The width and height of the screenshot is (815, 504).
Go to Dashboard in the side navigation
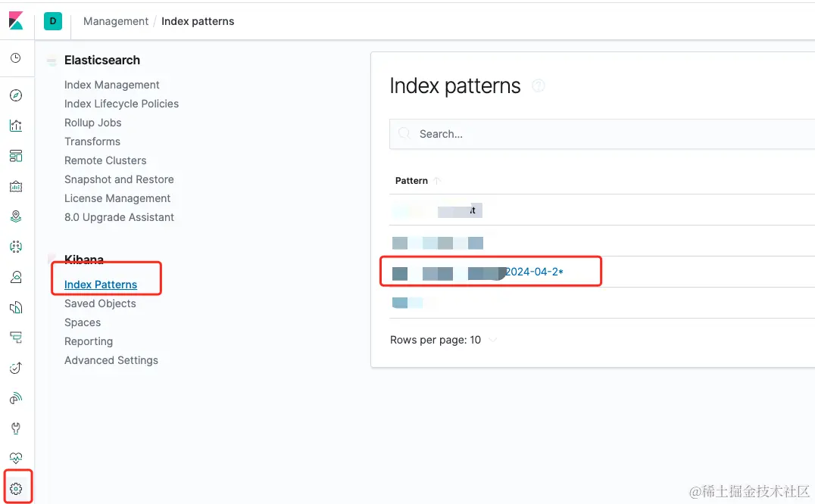coord(16,156)
